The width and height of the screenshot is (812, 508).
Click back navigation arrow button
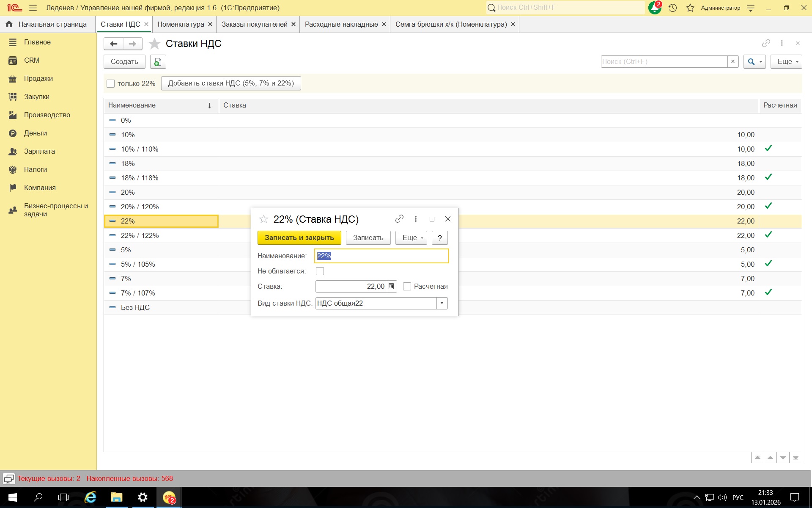[113, 44]
